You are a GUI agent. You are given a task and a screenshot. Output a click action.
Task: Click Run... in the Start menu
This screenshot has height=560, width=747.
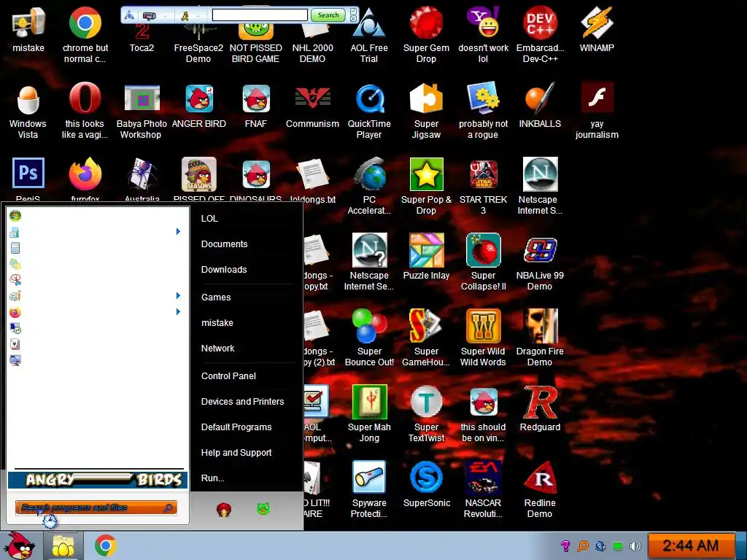coord(212,478)
